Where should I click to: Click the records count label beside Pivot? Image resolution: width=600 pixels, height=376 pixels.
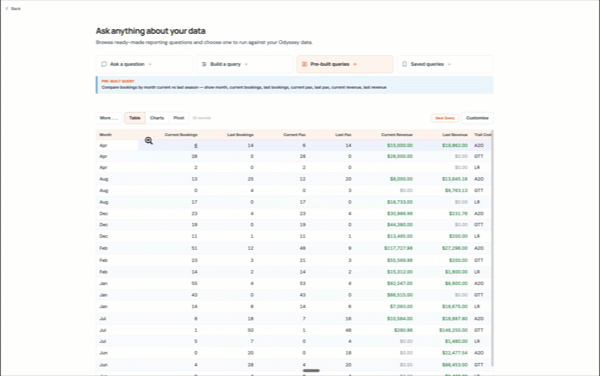point(202,118)
